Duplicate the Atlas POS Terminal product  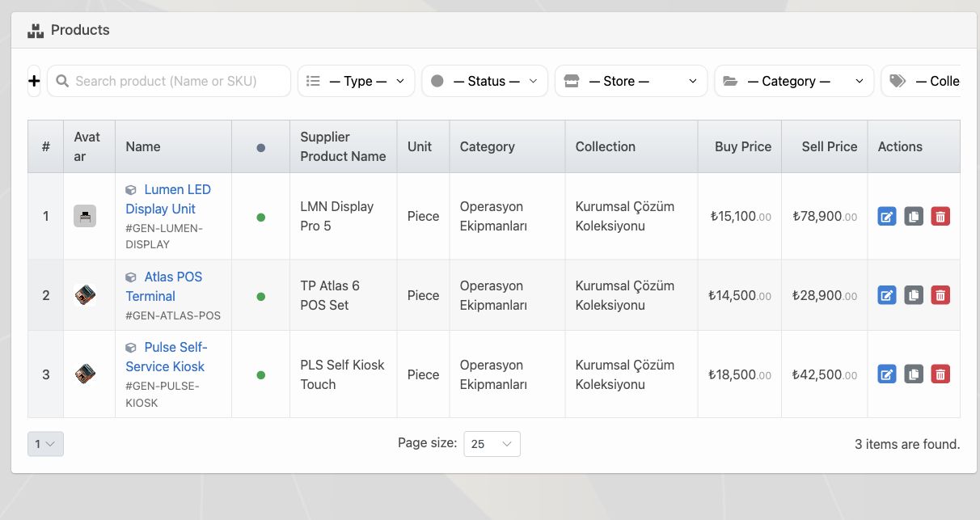[914, 295]
